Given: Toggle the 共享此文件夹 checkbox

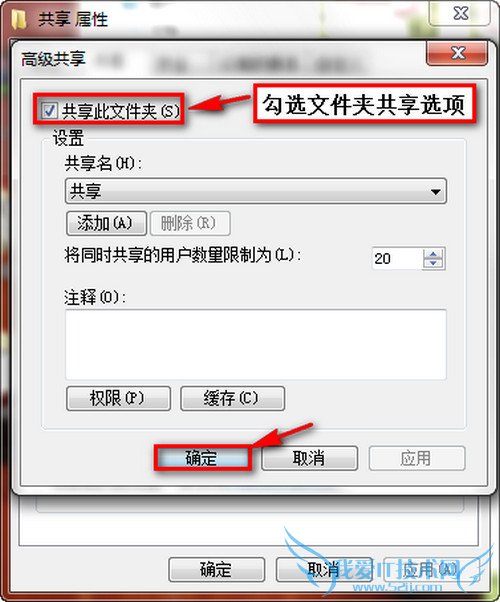Looking at the screenshot, I should pos(49,111).
